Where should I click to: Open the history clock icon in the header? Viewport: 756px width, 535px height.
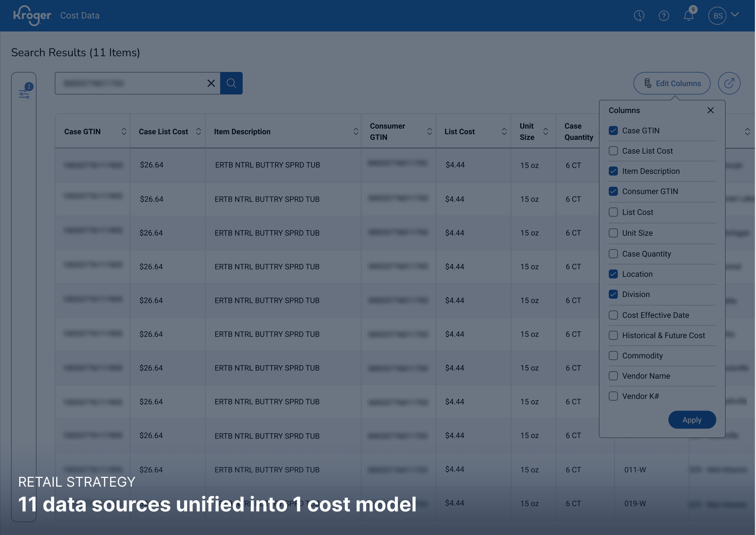639,15
